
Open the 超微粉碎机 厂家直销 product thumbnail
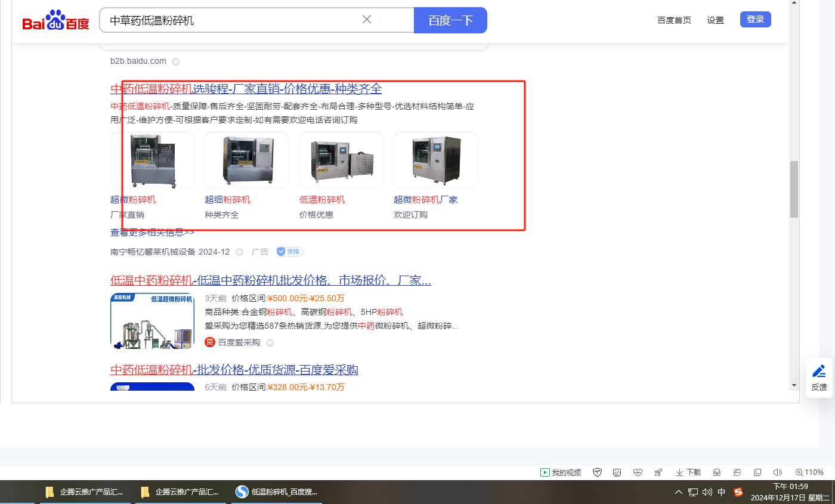[x=152, y=160]
